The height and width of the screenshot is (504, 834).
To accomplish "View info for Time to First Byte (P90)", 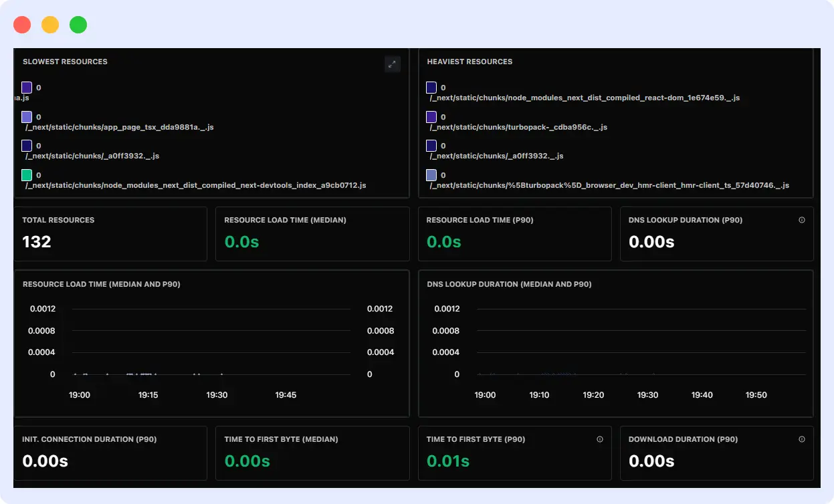I will [599, 439].
